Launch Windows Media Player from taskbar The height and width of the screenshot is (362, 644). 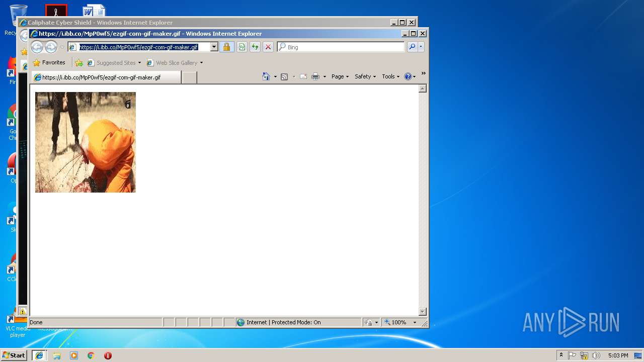[x=74, y=355]
